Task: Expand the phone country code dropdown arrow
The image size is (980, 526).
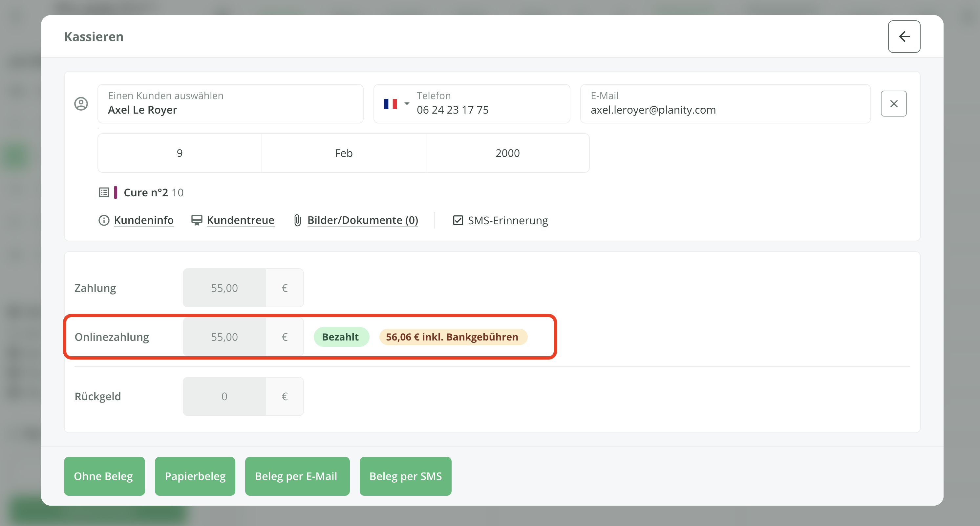Action: [x=407, y=103]
